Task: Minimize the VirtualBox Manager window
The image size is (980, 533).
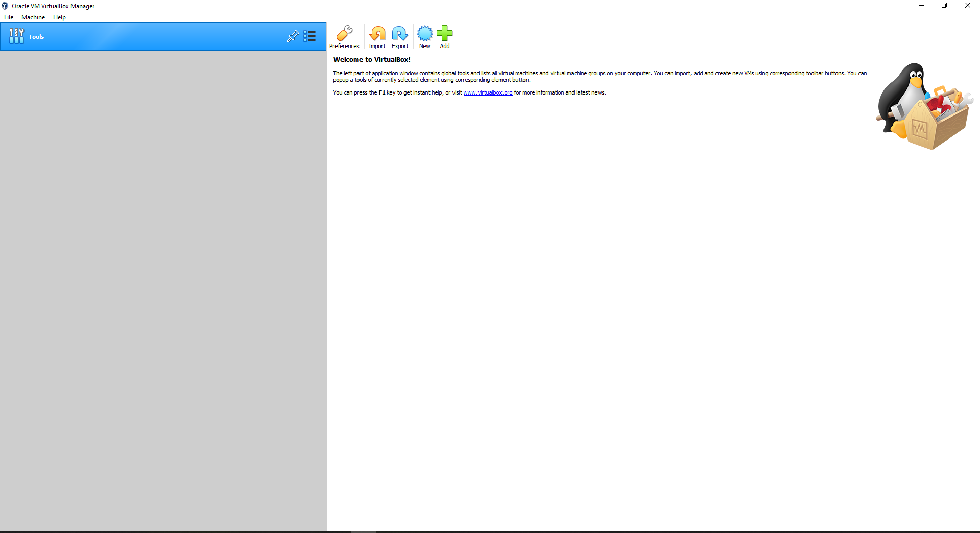Action: (x=921, y=6)
